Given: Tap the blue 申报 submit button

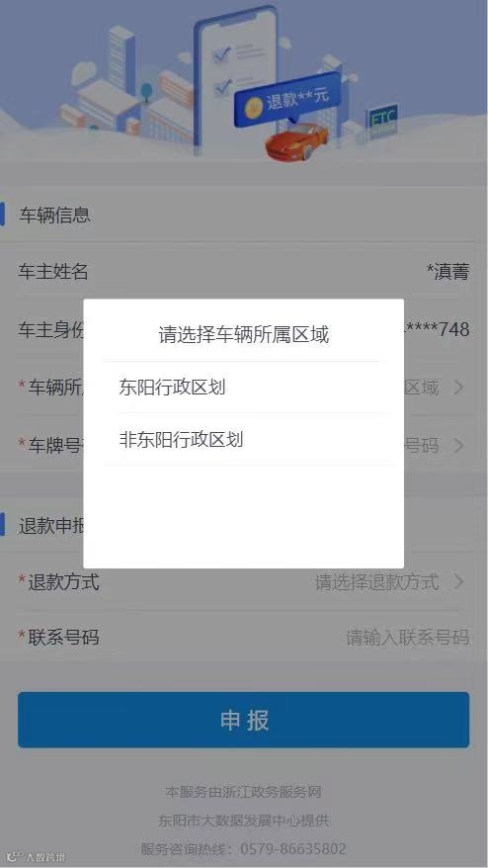Looking at the screenshot, I should tap(243, 720).
